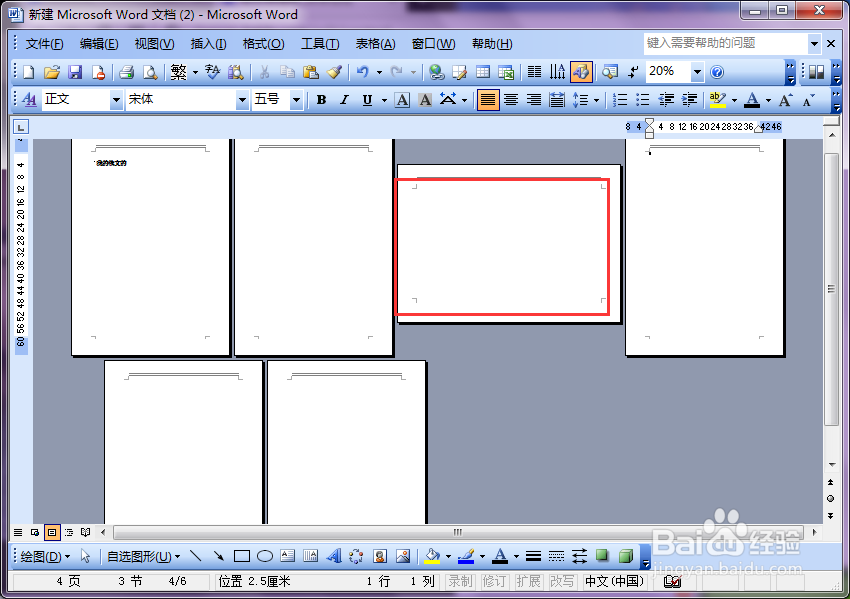Screen dimensions: 850x599
Task: Open the 编辑(E) menu
Action: pyautogui.click(x=99, y=44)
